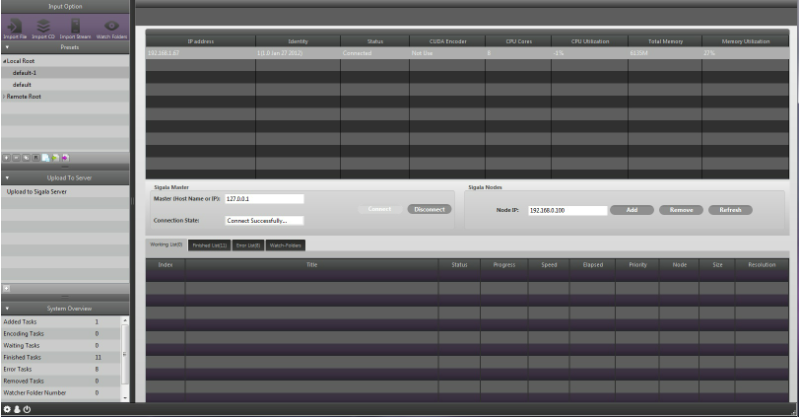
Task: Open settings via the gear icon
Action: pos(7,409)
